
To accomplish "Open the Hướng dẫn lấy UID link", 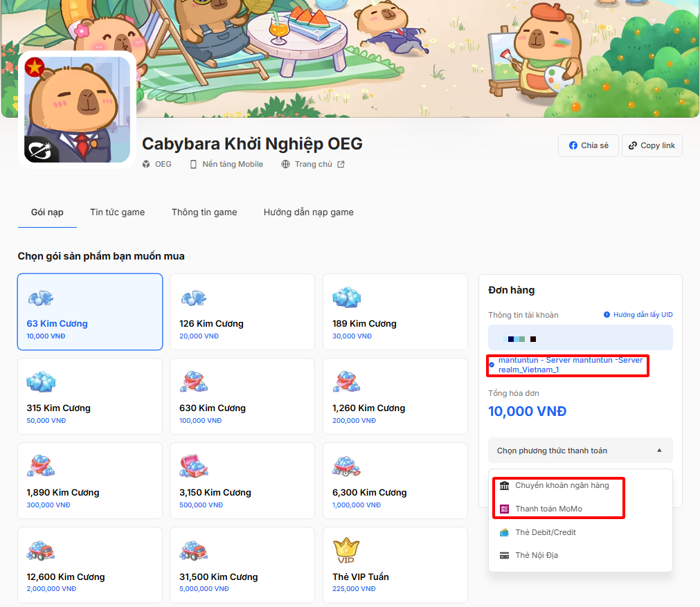I will click(643, 315).
